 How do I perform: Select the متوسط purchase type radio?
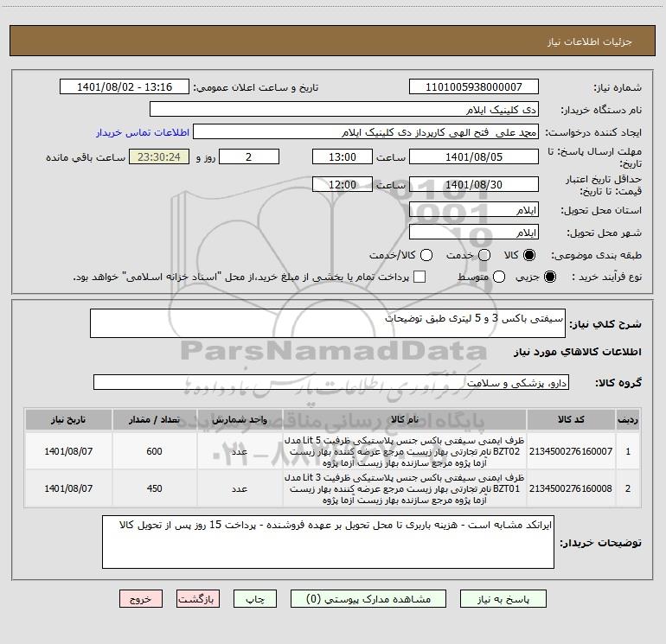coord(499,277)
